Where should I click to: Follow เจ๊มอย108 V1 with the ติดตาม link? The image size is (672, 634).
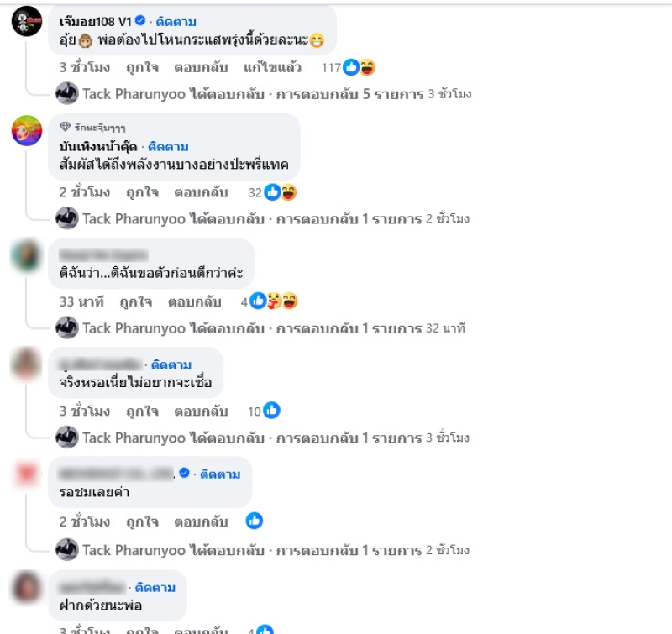[x=176, y=22]
